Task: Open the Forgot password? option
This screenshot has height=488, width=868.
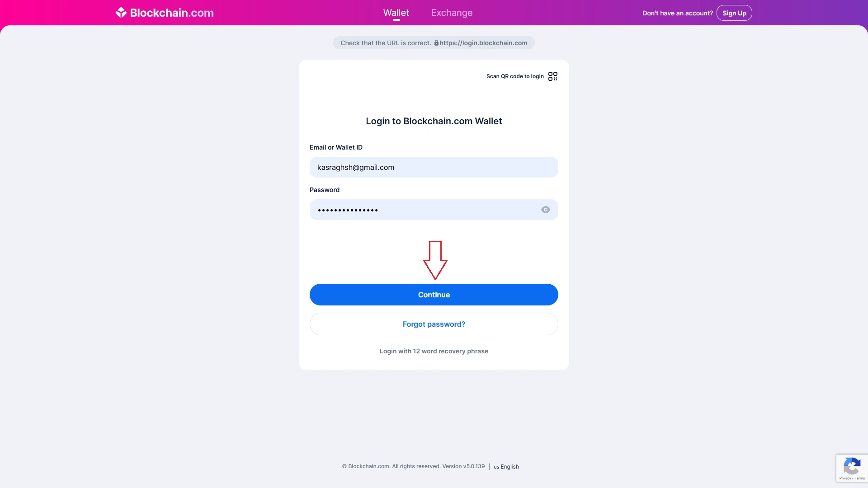Action: 434,324
